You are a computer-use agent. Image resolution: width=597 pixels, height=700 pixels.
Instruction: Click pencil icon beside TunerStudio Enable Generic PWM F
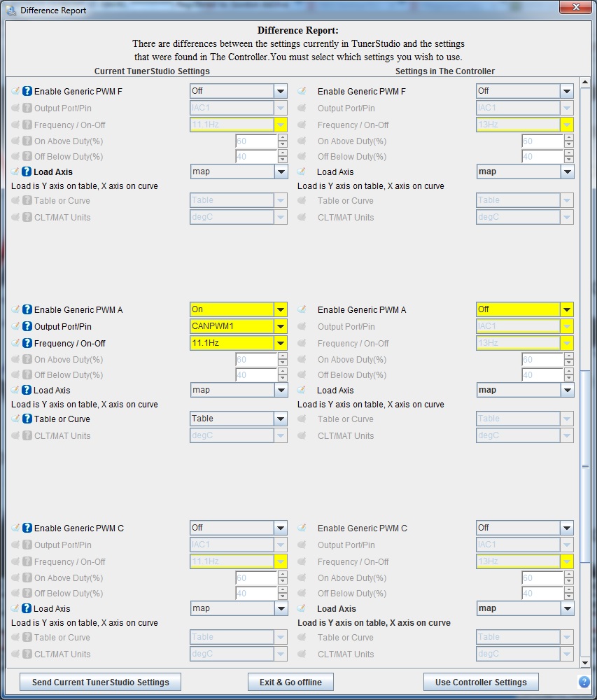coord(15,91)
